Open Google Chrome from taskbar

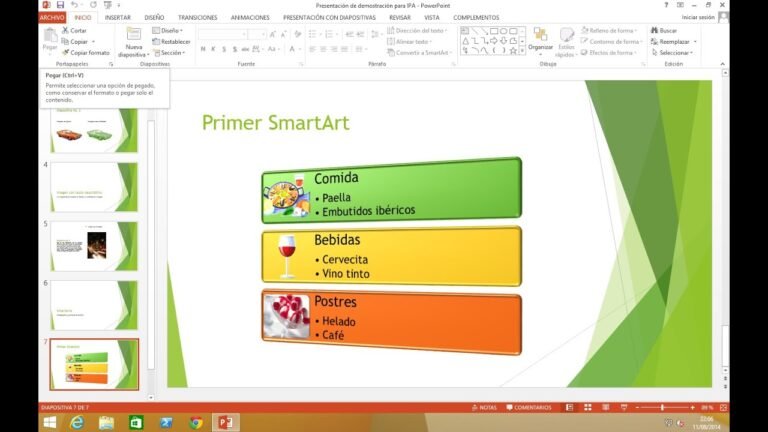point(196,422)
